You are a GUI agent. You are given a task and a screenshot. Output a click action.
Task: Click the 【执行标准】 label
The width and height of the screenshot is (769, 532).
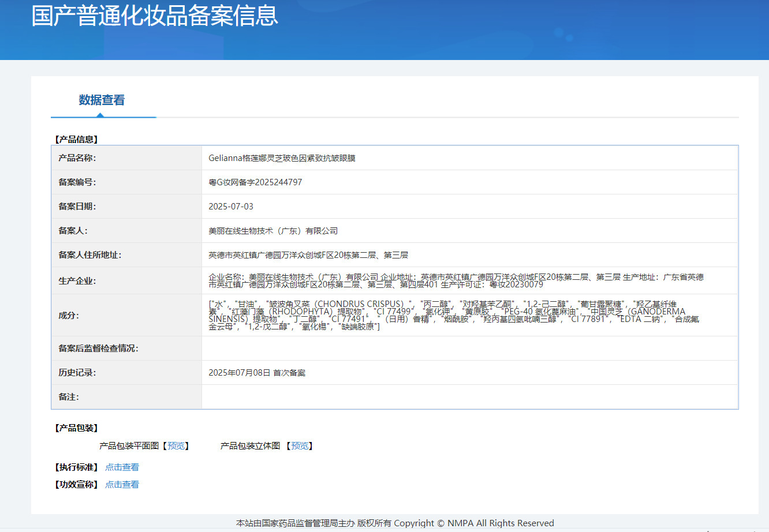tap(77, 467)
